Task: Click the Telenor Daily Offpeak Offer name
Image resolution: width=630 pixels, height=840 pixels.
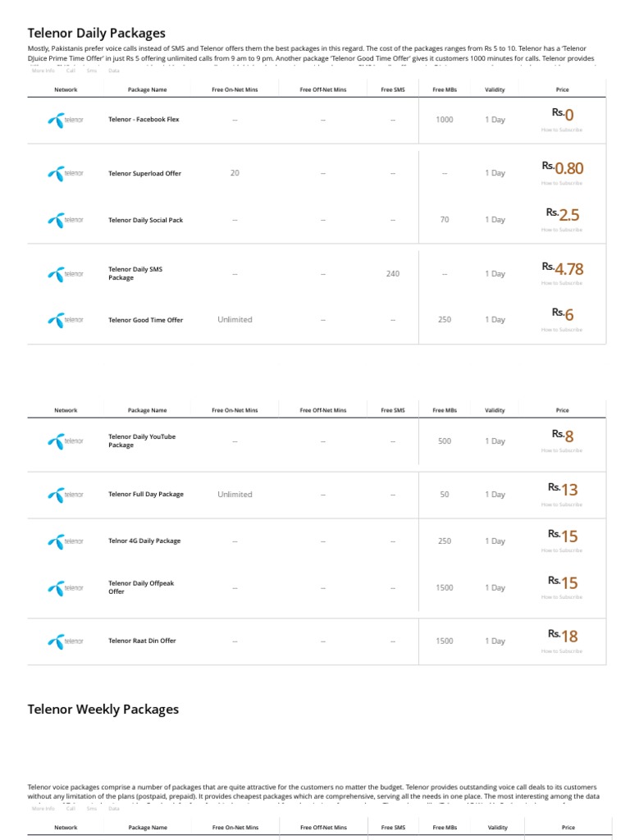Action: click(141, 587)
